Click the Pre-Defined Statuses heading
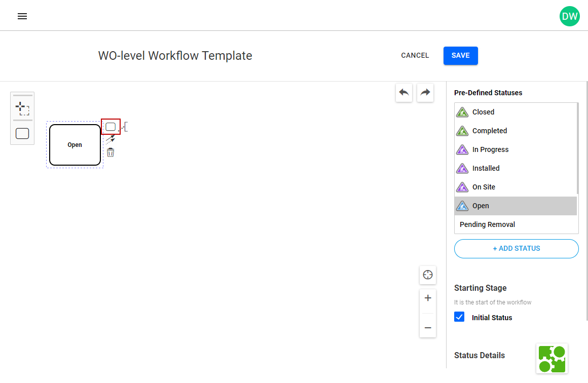Screen dimensions: 588x383 click(488, 93)
